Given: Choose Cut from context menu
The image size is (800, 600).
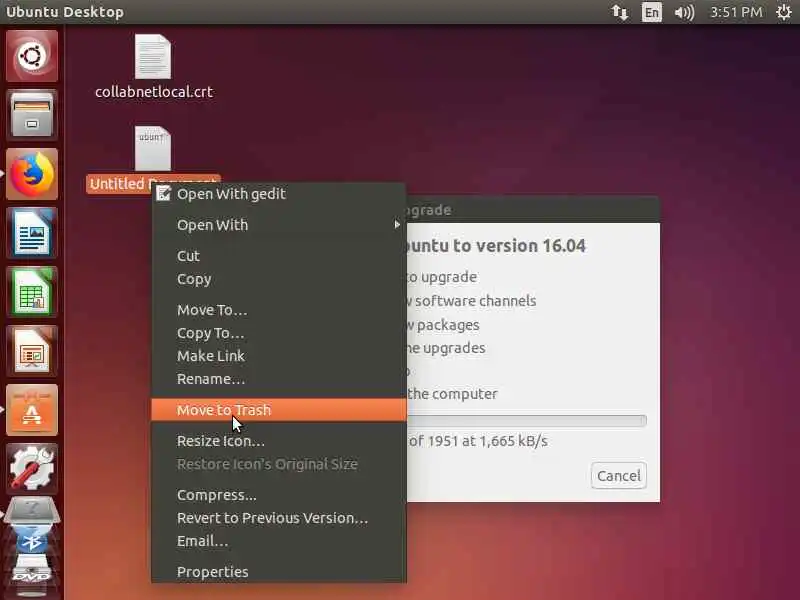Looking at the screenshot, I should (279, 256).
